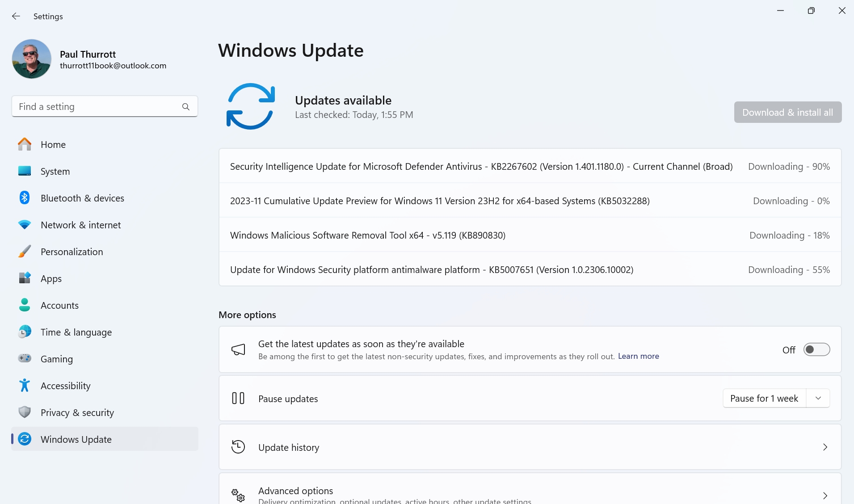The width and height of the screenshot is (854, 504).
Task: Select Time & language
Action: [105, 332]
